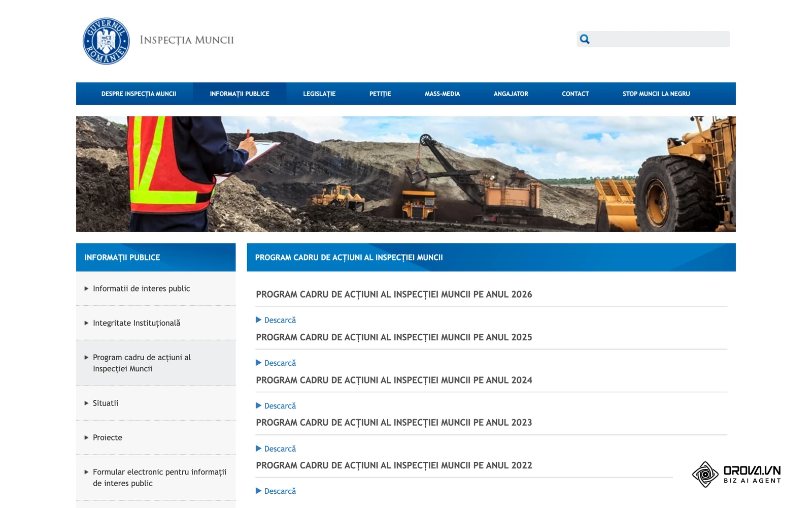The image size is (812, 508).
Task: Open the Proiecte sidebar link
Action: click(108, 437)
